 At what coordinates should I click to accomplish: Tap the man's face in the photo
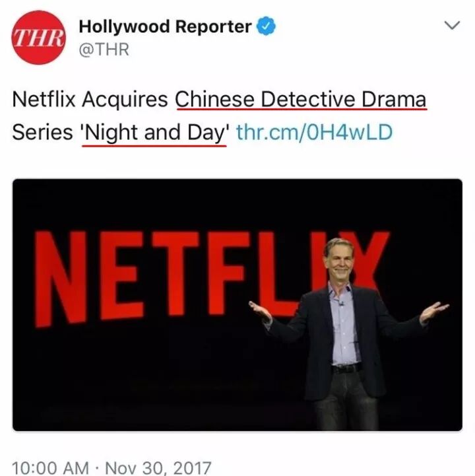[x=339, y=260]
